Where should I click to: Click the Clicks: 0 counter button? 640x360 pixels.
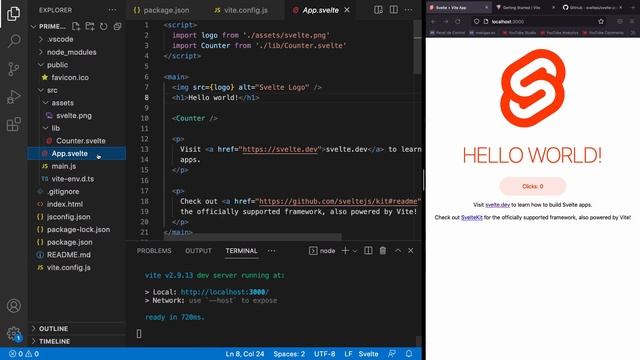[x=533, y=186]
